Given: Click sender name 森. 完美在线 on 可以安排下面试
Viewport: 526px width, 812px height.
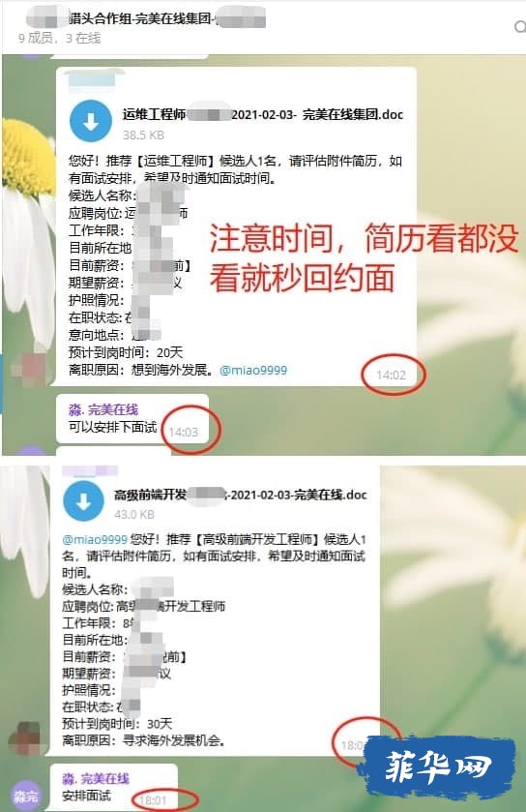Looking at the screenshot, I should [103, 409].
